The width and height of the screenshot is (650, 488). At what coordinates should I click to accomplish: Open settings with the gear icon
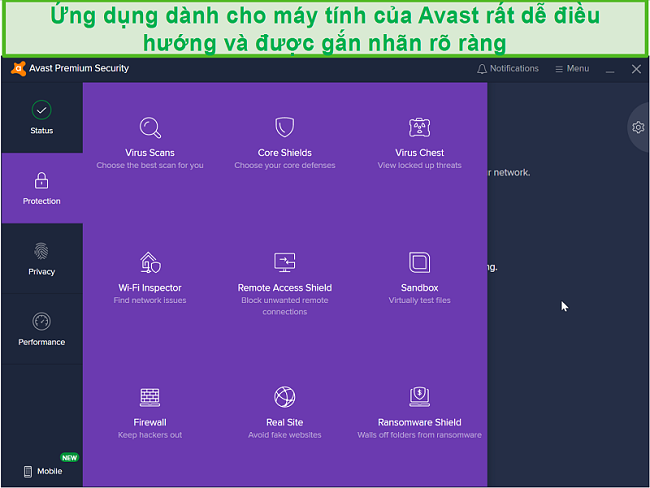(638, 127)
